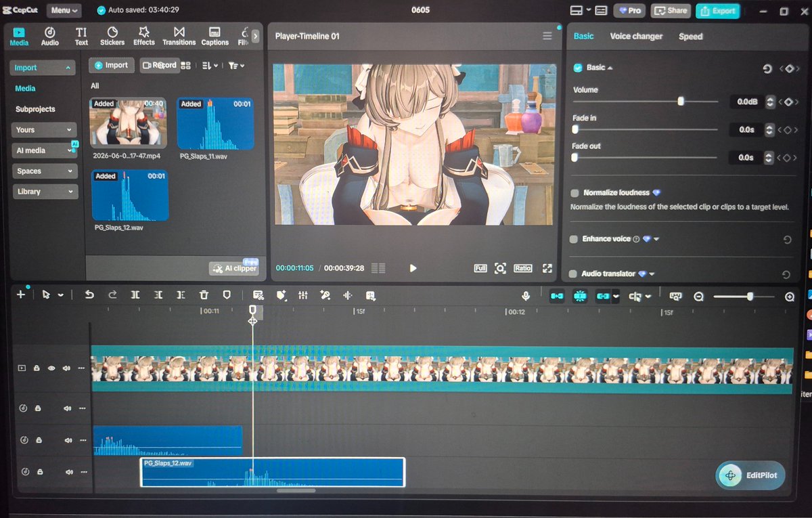Open the Captions tab
The image size is (812, 518).
pos(215,37)
